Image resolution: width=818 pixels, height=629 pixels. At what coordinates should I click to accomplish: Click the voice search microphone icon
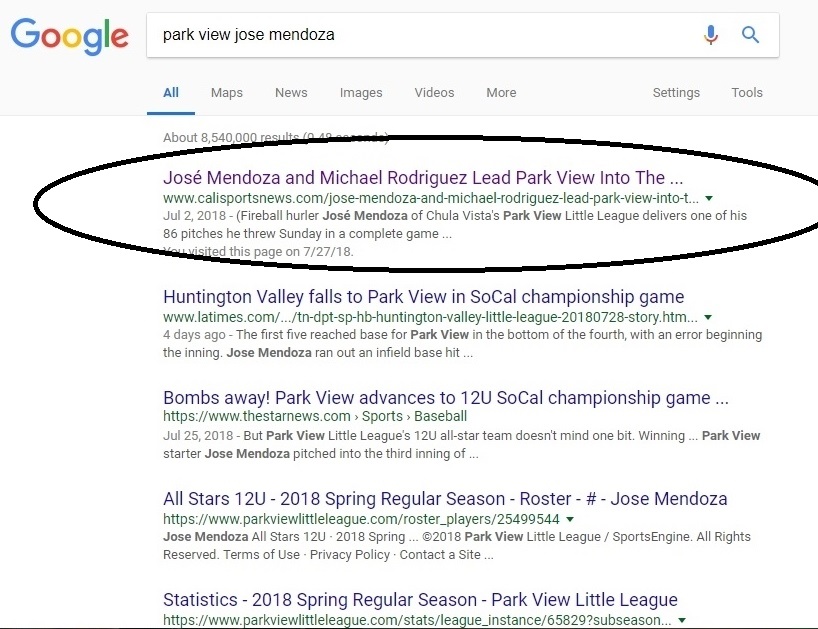coord(711,35)
